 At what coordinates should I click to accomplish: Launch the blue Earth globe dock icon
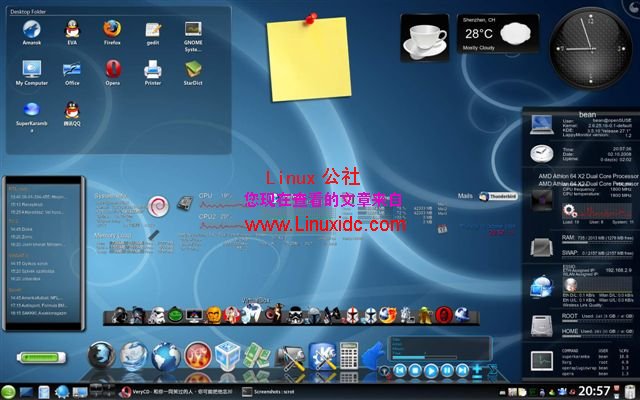(166, 356)
